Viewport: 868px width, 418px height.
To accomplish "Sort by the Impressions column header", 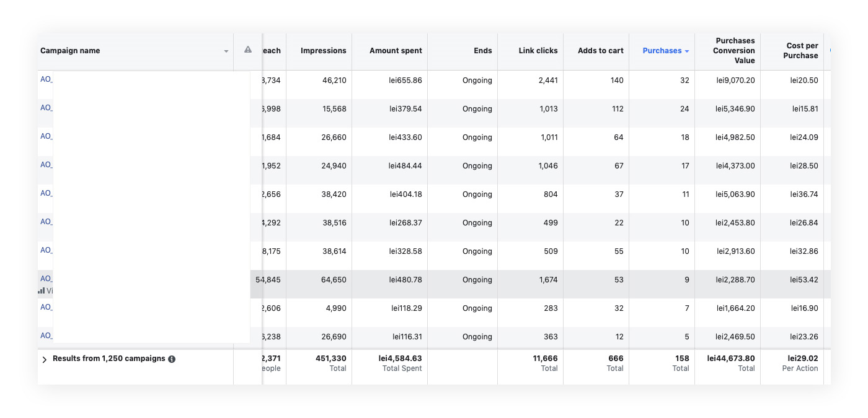I will [x=323, y=51].
